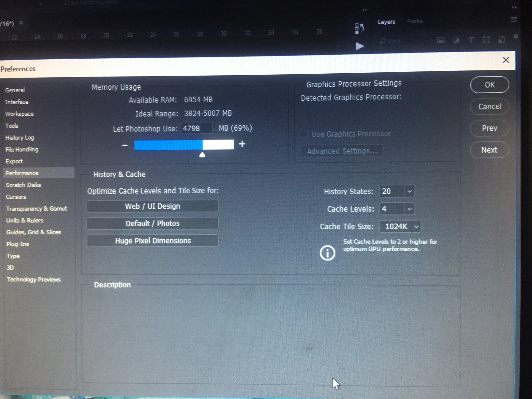
Task: Optimize cache for Web / UI Design
Action: click(x=153, y=206)
